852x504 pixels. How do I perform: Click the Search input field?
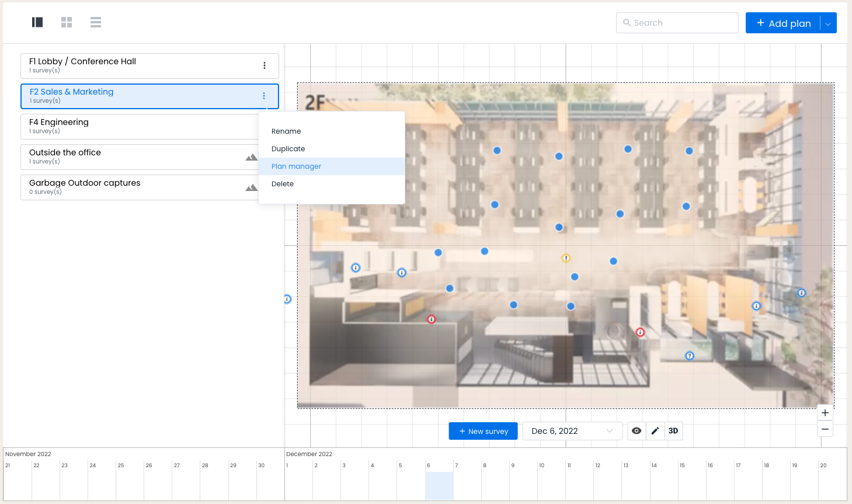tap(677, 23)
